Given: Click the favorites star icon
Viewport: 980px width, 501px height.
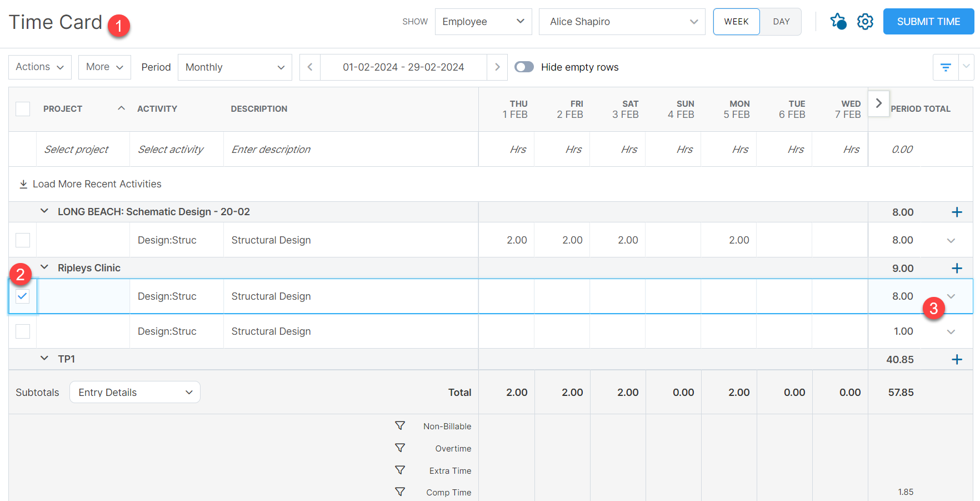Looking at the screenshot, I should [x=838, y=21].
